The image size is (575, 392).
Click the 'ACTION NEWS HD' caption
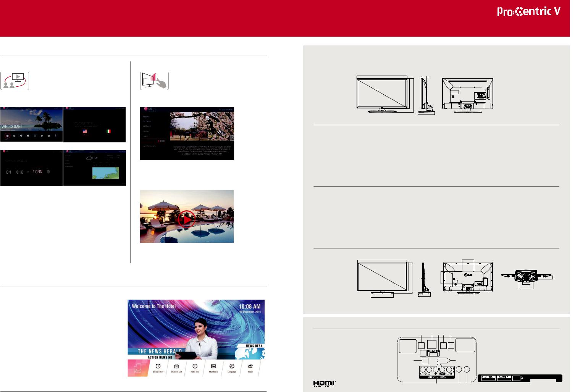click(x=160, y=357)
